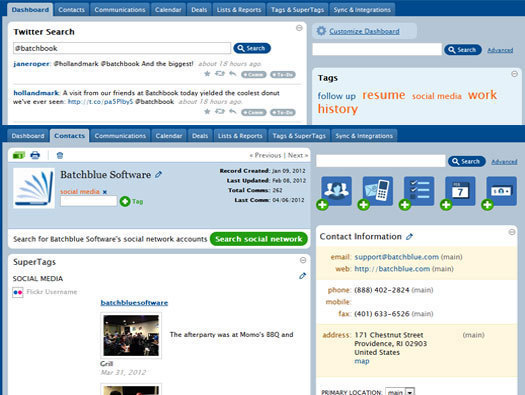Add a new to-do list item icon

point(419,191)
